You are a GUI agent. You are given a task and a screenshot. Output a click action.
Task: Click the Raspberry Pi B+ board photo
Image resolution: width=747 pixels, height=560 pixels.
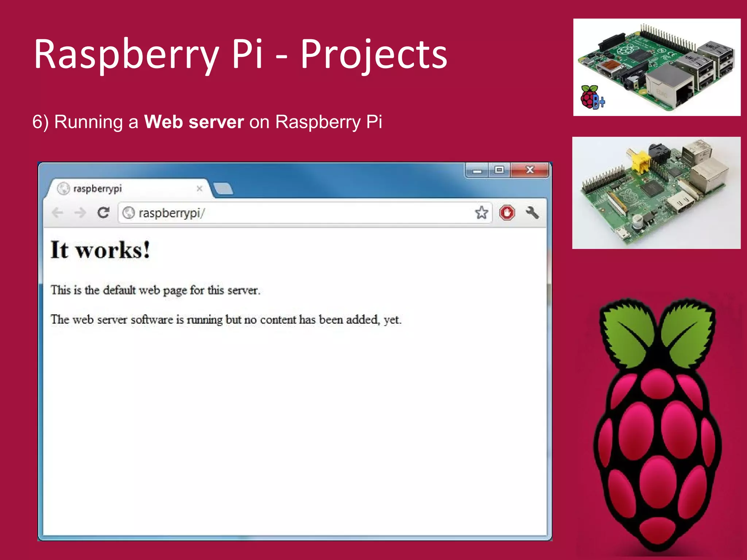coord(657,67)
